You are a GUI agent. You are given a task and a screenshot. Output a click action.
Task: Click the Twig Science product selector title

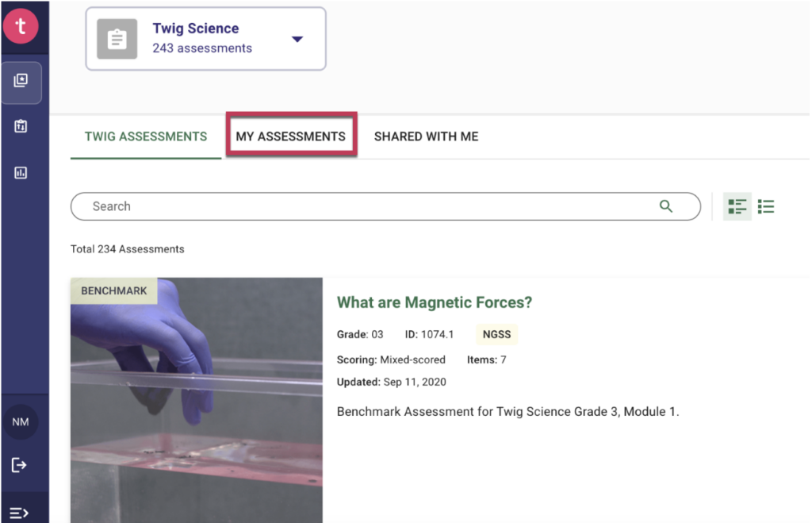(x=196, y=29)
